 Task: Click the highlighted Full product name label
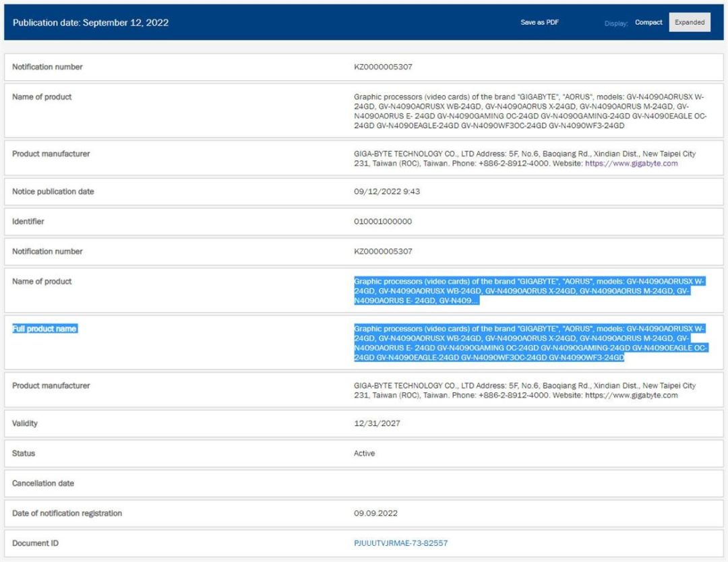point(44,329)
